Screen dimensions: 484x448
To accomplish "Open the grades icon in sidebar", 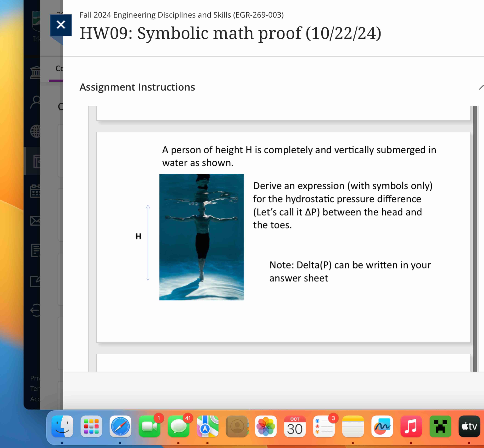I will 35,250.
